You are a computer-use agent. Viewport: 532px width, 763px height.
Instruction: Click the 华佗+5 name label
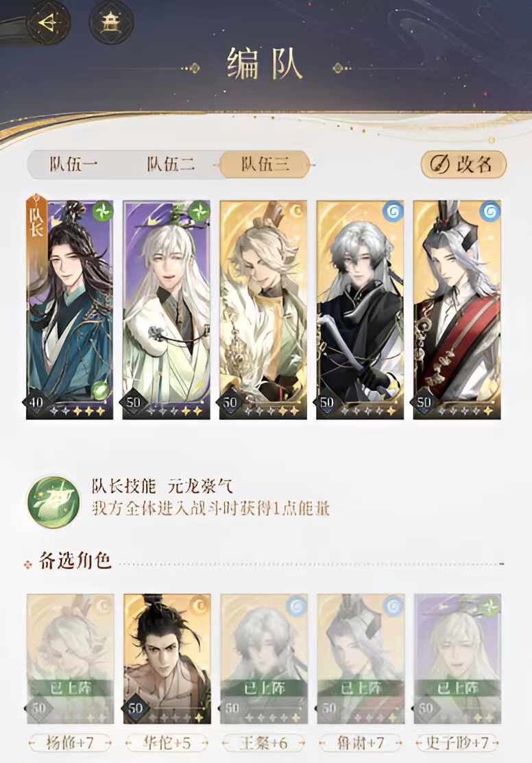(x=167, y=743)
